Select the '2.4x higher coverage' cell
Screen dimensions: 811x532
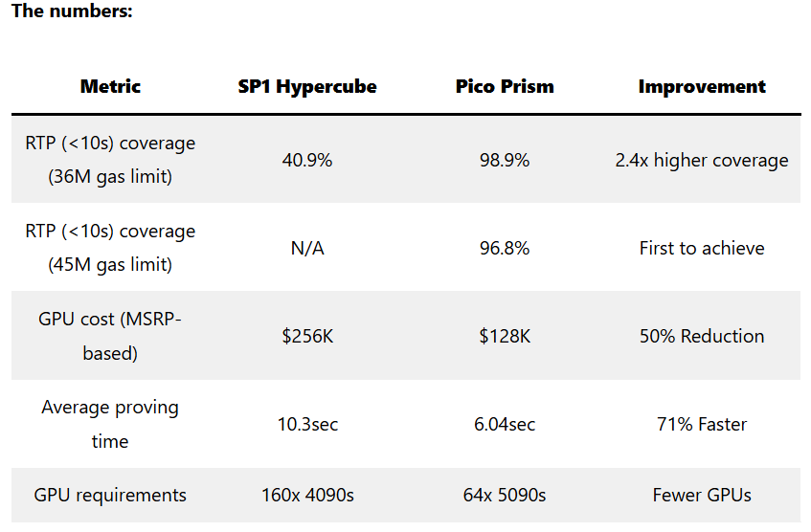coord(702,160)
